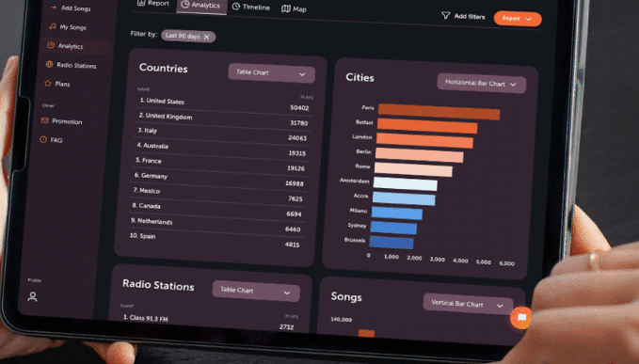Click the Analytics tab pie icon
Screen dimensions: 639x364
(185, 4)
